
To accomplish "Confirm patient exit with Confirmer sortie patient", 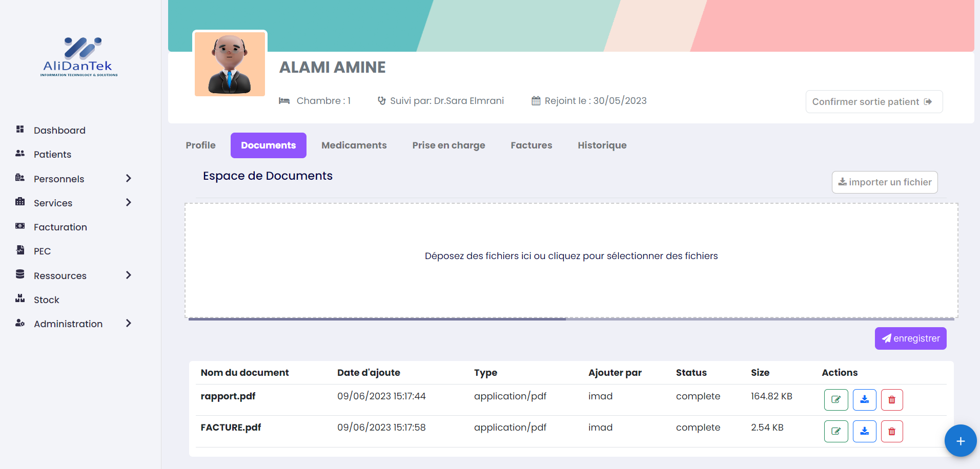I will [x=873, y=102].
